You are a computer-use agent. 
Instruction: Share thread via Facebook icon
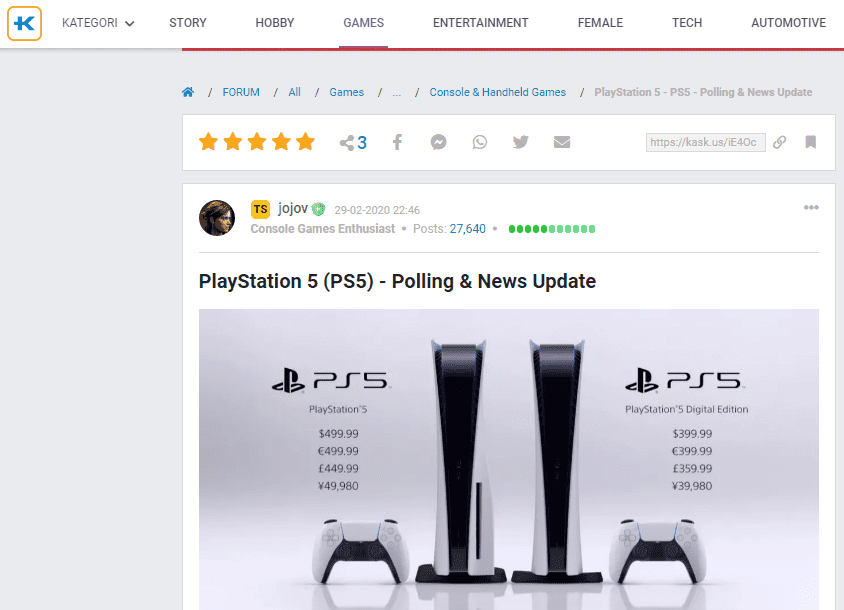[397, 142]
